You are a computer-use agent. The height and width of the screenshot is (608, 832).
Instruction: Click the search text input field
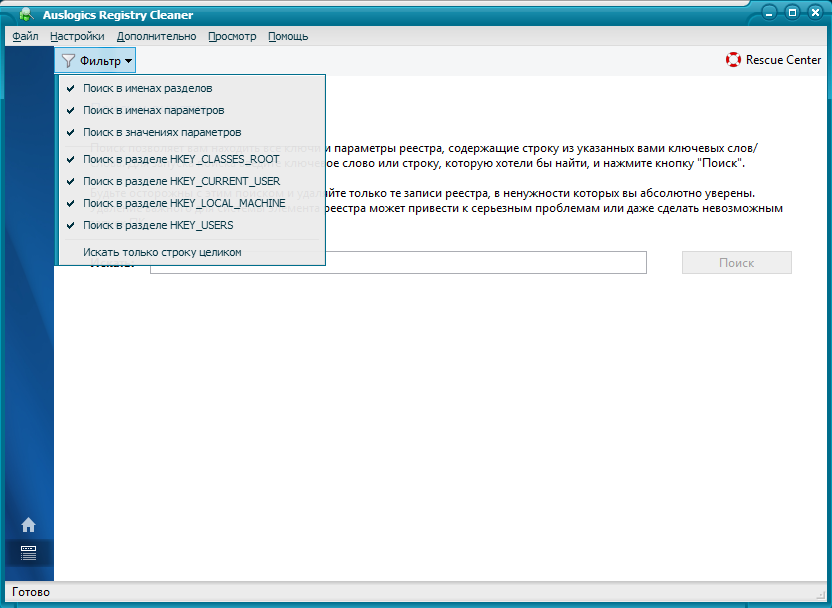398,263
